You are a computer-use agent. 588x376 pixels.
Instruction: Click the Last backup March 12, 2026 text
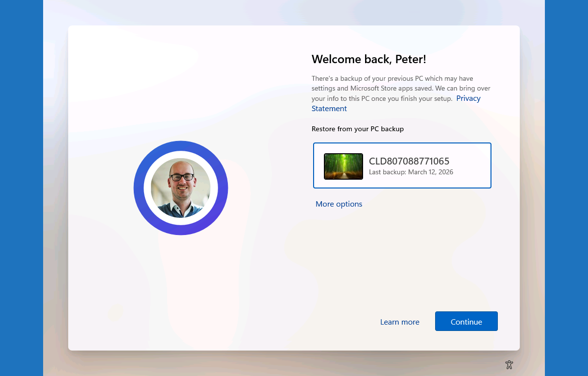pyautogui.click(x=411, y=172)
